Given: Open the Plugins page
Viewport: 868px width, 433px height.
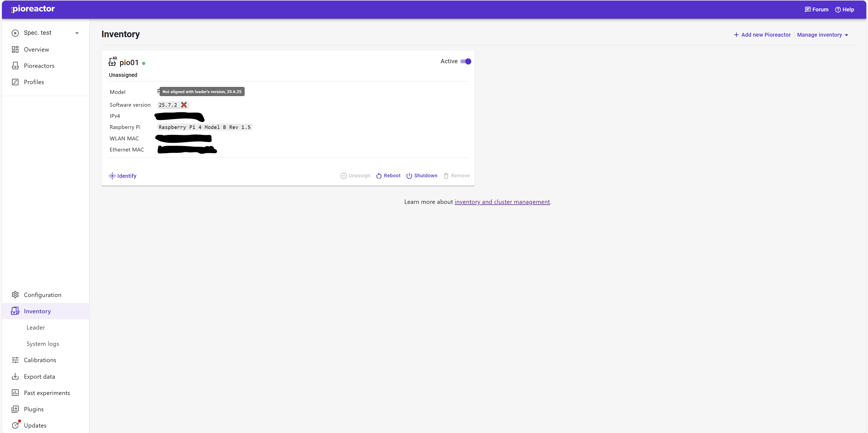Looking at the screenshot, I should (46, 409).
